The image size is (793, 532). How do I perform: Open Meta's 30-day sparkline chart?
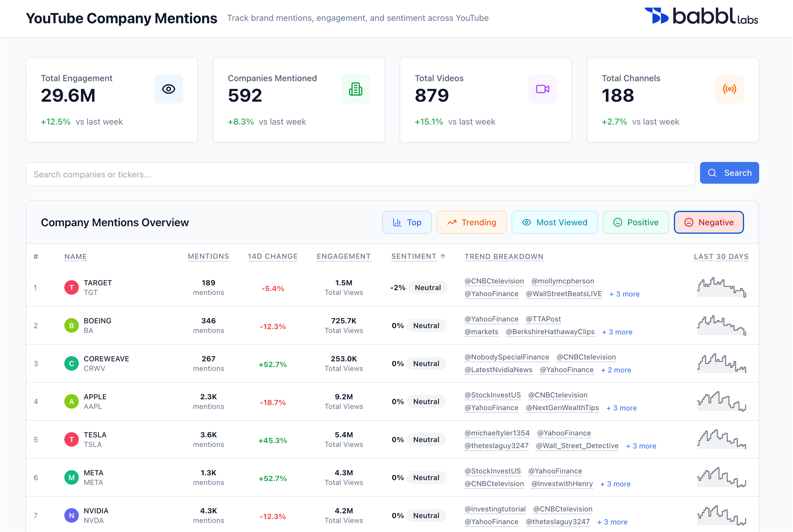tap(722, 478)
